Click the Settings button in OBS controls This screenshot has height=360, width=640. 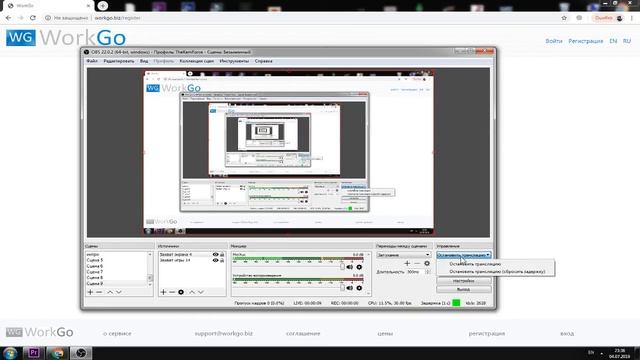click(464, 281)
